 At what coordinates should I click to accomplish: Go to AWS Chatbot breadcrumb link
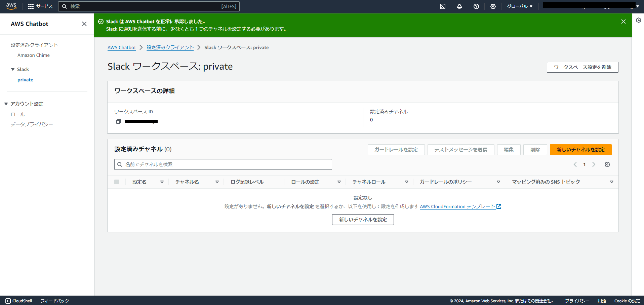(x=122, y=47)
